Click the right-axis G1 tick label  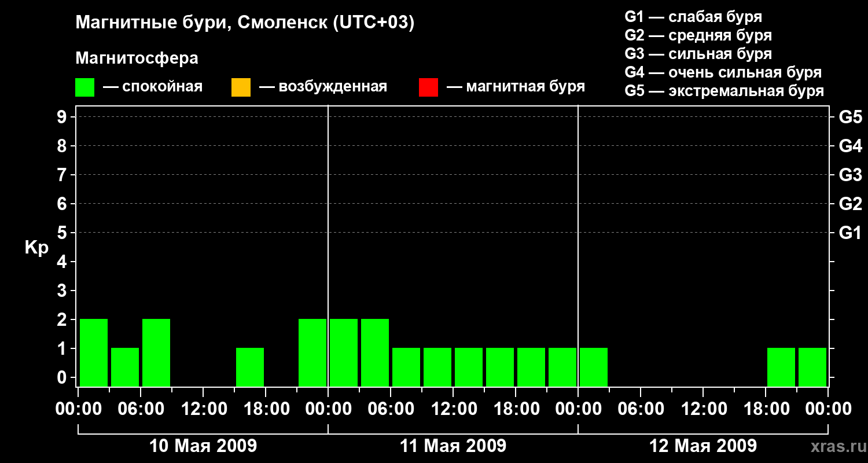(850, 233)
